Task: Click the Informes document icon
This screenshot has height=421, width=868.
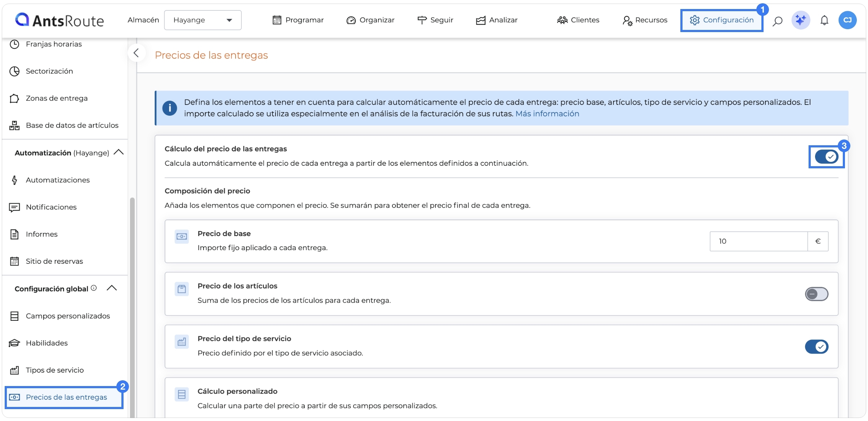Action: 14,234
